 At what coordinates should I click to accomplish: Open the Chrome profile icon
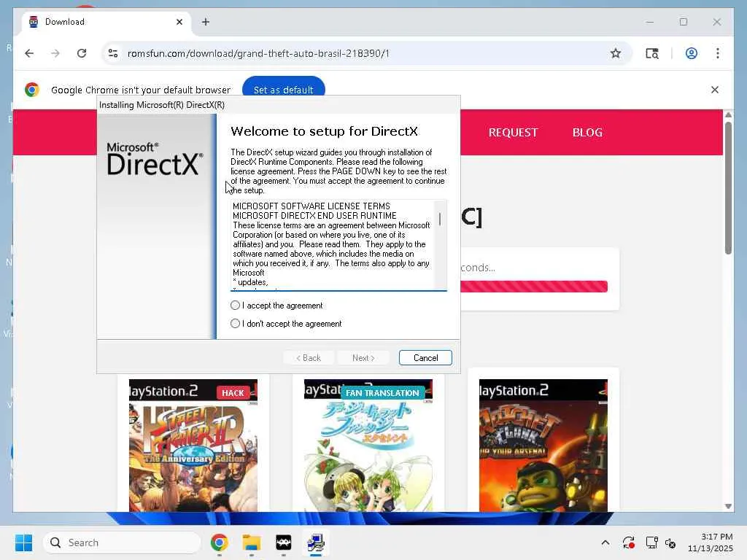pos(692,53)
